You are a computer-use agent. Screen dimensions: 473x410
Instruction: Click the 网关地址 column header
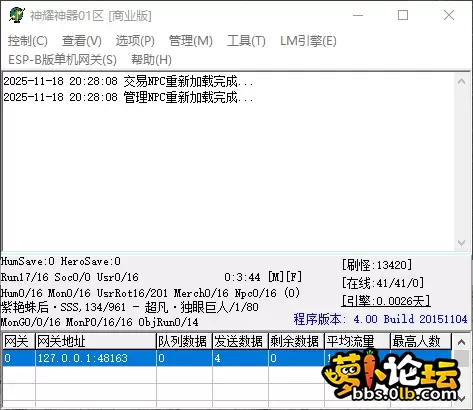(x=96, y=341)
